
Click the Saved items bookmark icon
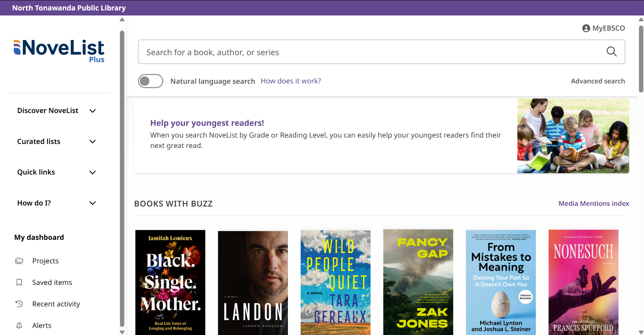click(19, 282)
